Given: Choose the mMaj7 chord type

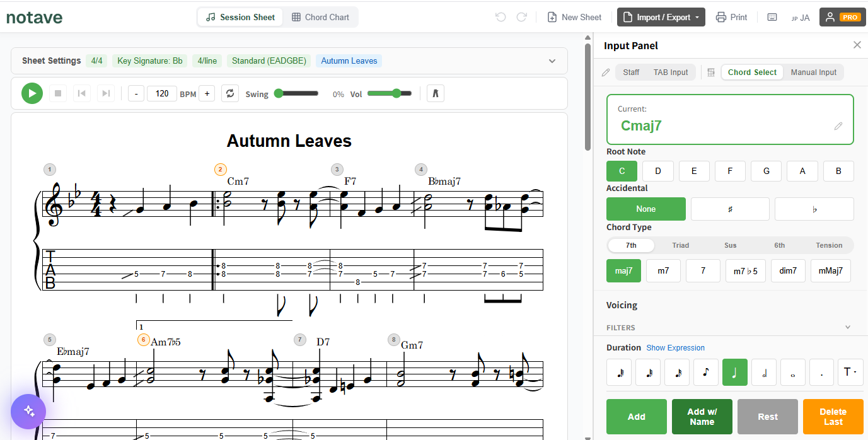Looking at the screenshot, I should pyautogui.click(x=831, y=270).
